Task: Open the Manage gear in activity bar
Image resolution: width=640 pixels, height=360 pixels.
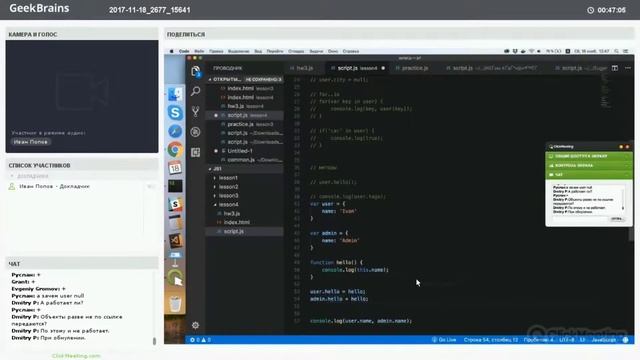Action: (x=196, y=325)
